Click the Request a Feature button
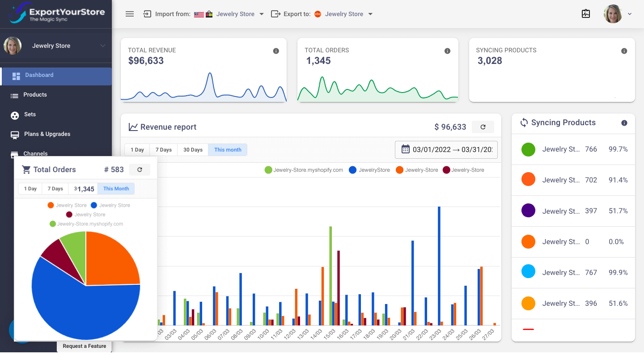The image size is (644, 355). pyautogui.click(x=84, y=346)
